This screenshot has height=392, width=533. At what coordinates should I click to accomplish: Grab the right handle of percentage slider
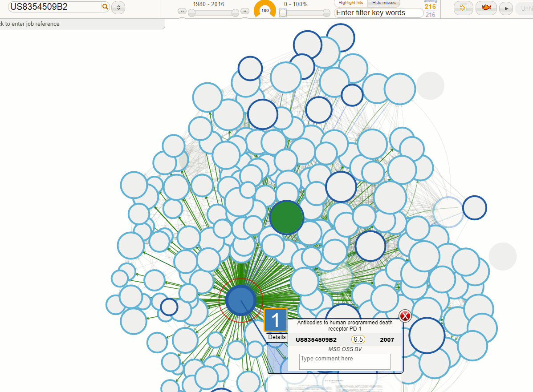coord(326,13)
